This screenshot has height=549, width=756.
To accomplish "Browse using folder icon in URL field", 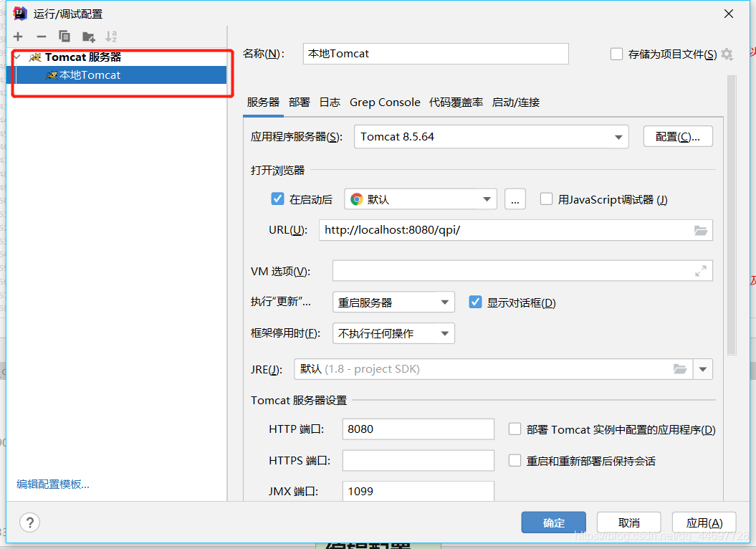I will (701, 231).
